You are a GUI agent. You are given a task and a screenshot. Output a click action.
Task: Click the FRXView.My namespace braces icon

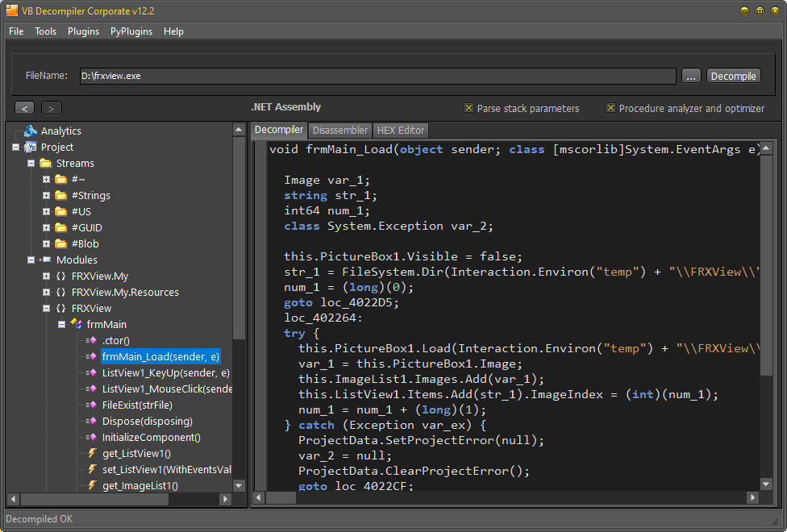pyautogui.click(x=60, y=276)
